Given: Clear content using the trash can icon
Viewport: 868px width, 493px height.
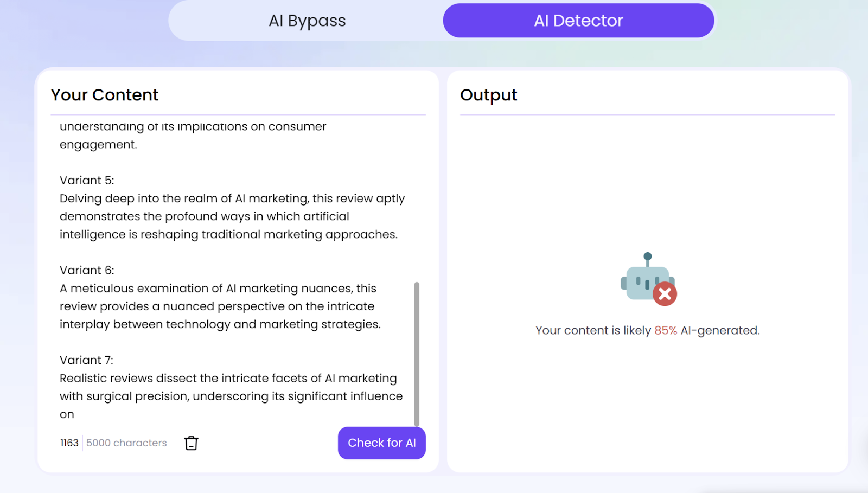Looking at the screenshot, I should point(191,443).
